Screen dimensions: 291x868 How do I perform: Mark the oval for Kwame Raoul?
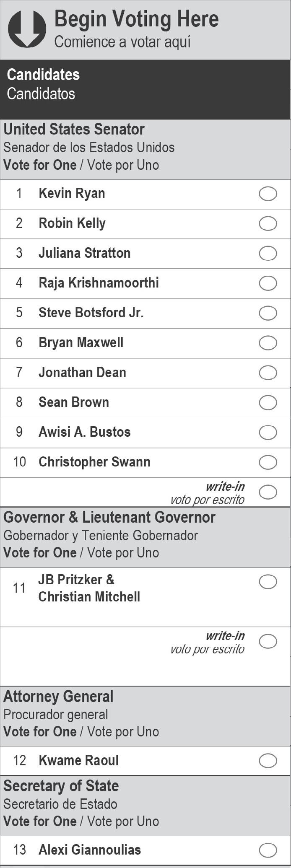268,761
